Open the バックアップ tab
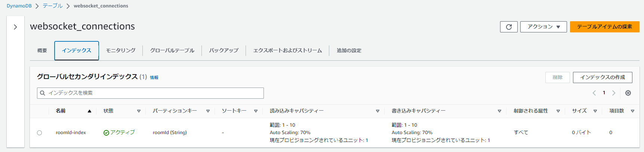 224,51
